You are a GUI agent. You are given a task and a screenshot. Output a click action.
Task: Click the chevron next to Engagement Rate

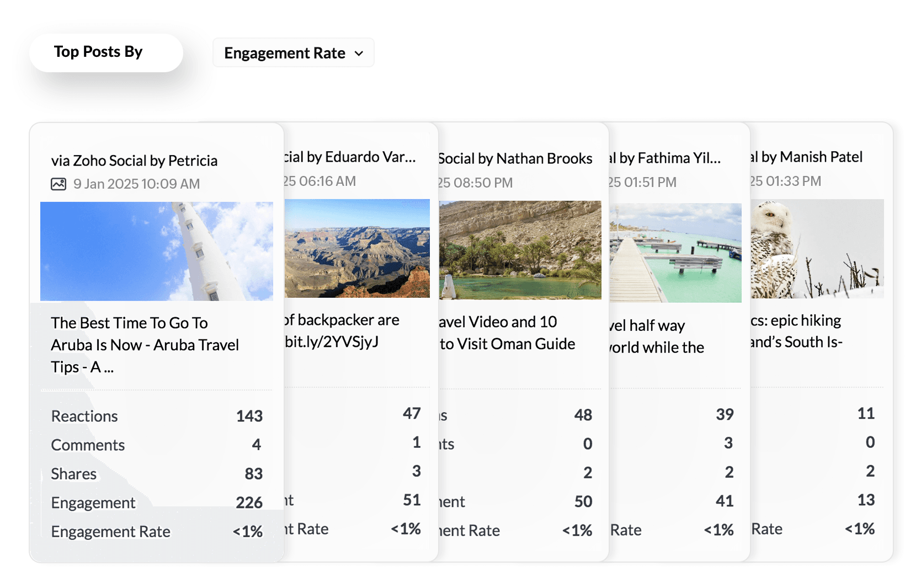click(x=360, y=53)
